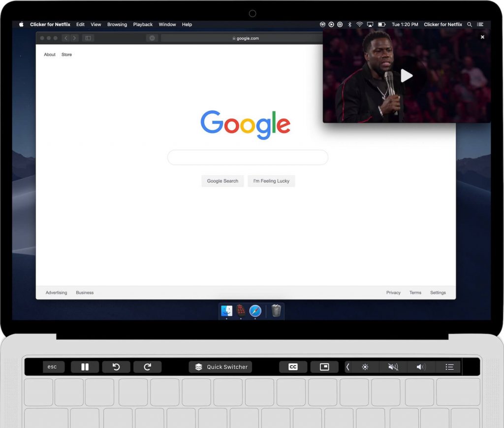Open the Bluetooth menu from the menu bar
Image resolution: width=504 pixels, height=428 pixels.
click(350, 24)
